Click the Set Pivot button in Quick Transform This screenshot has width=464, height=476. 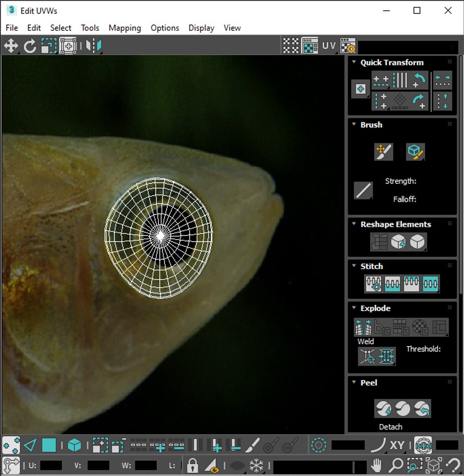(361, 89)
